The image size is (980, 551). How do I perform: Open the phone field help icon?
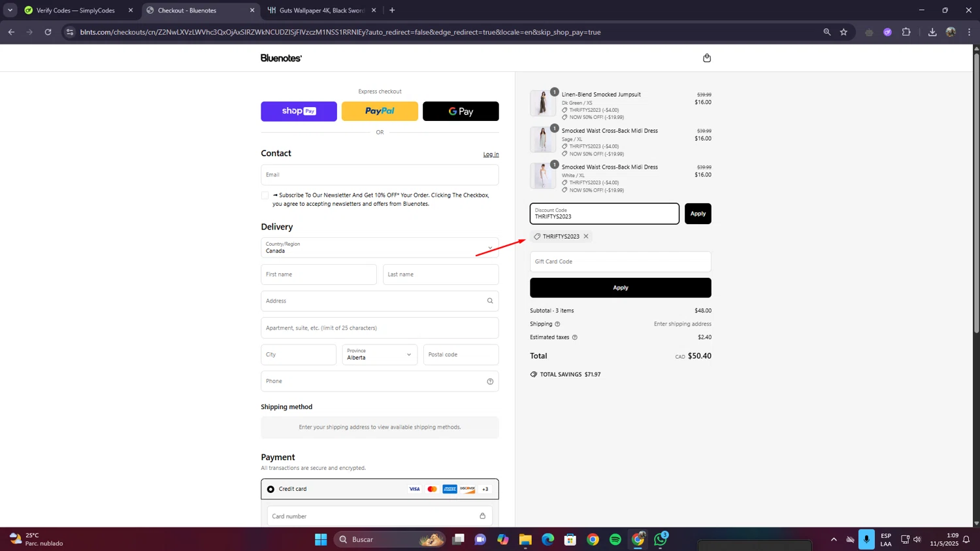tap(490, 381)
